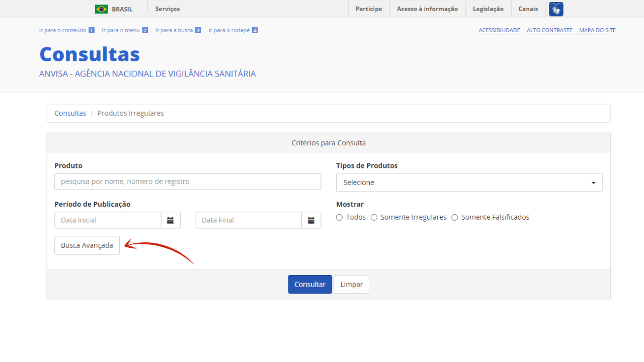Click the Limpar button
The image size is (644, 362).
351,284
